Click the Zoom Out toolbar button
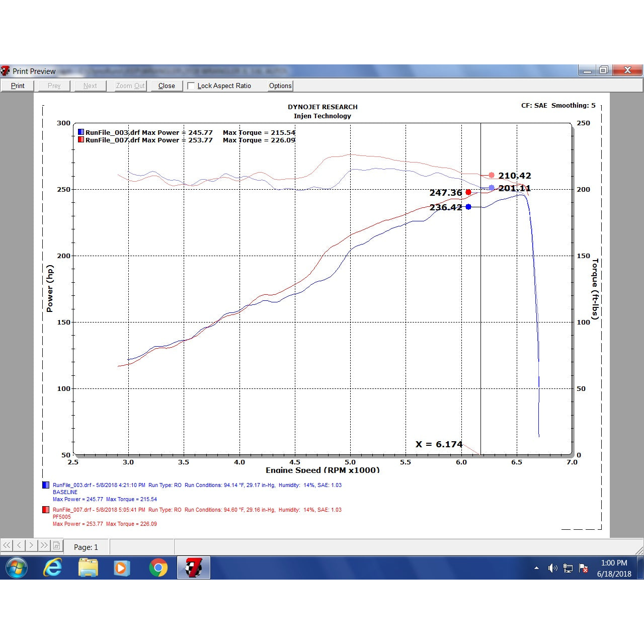This screenshot has width=644, height=644. coord(130,86)
